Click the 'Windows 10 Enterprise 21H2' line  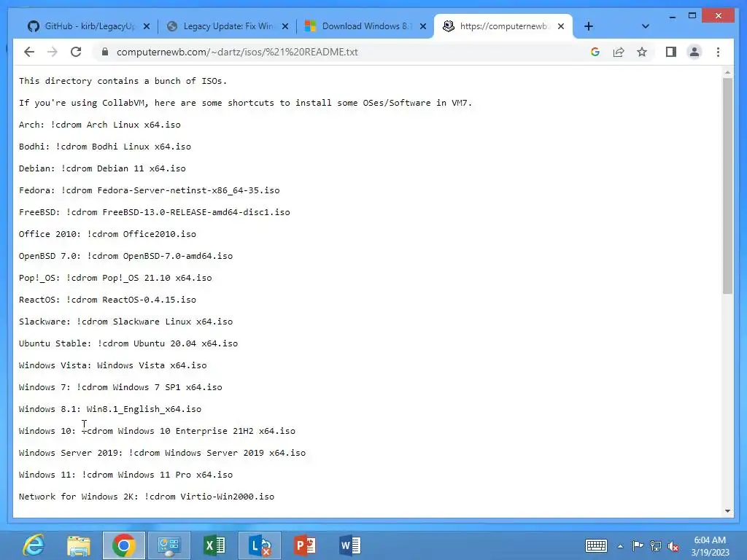158,432
